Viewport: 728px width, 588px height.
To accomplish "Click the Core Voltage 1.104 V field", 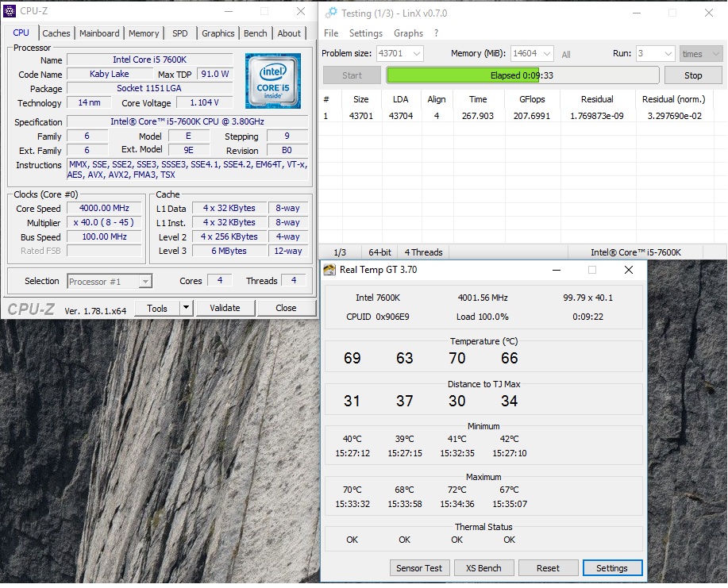I will click(204, 102).
